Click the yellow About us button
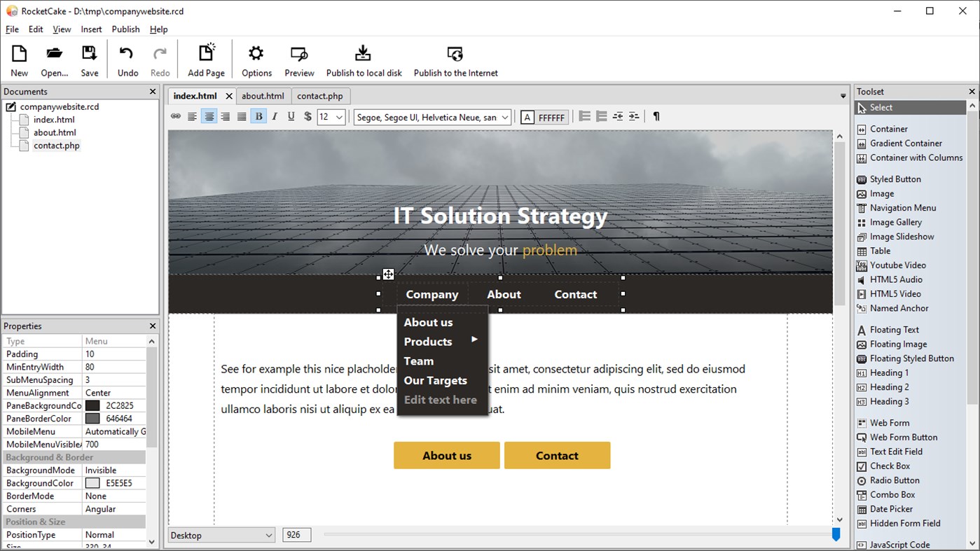Viewport: 980px width, 551px height. (x=446, y=455)
